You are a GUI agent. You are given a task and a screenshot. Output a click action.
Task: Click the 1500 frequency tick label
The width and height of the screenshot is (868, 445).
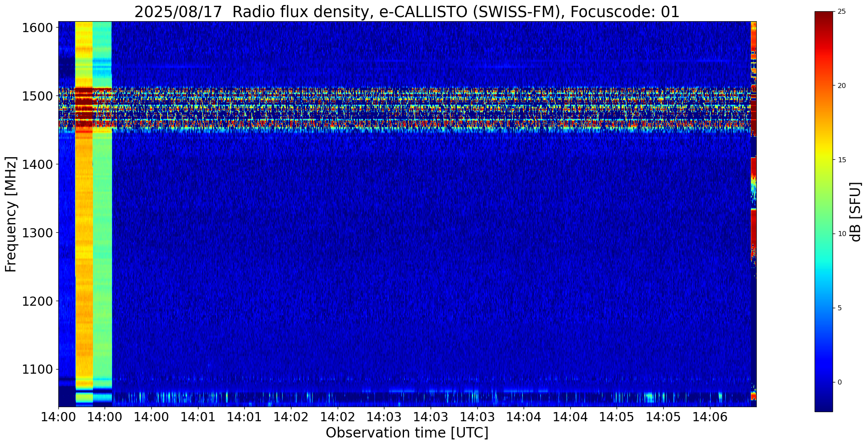(x=37, y=96)
